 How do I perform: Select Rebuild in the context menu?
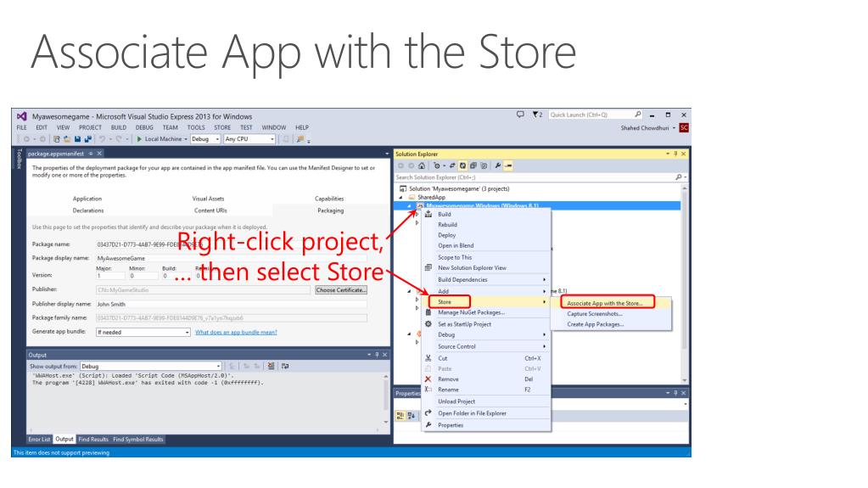coord(448,225)
